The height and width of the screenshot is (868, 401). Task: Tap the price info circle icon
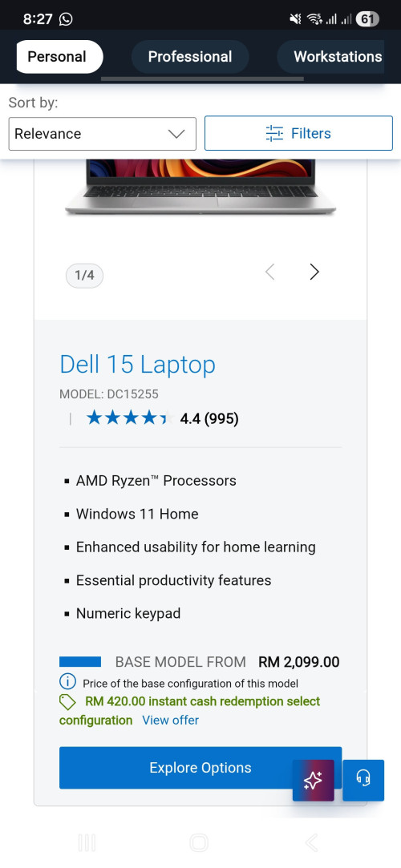67,681
